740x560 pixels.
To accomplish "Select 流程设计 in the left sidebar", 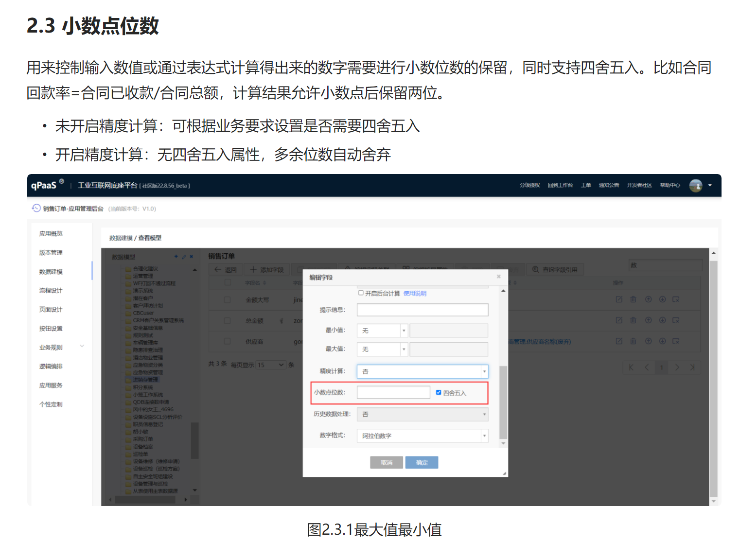I will [x=51, y=291].
